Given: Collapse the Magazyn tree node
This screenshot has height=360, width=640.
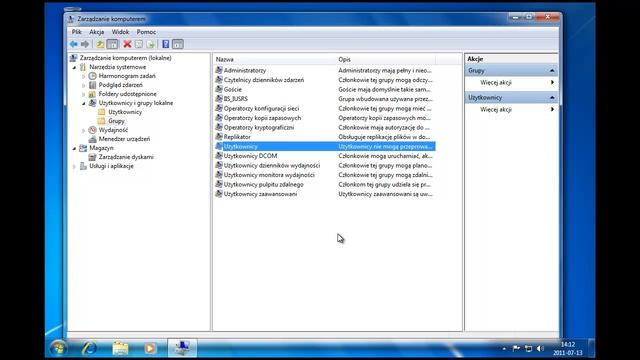Looking at the screenshot, I should point(74,148).
